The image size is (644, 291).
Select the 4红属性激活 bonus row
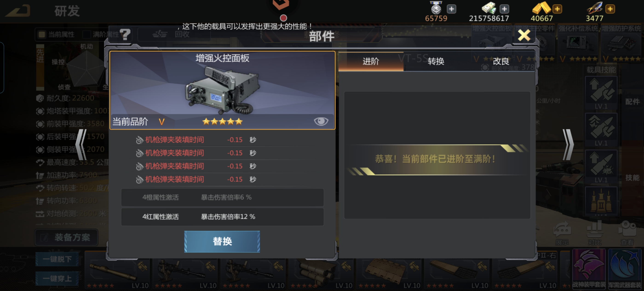[222, 217]
